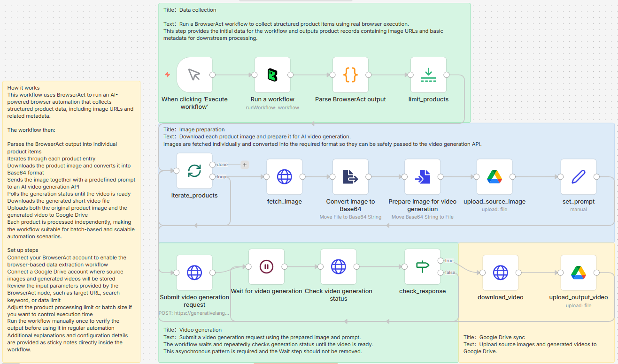Select the iterate_products loop node

click(x=194, y=171)
